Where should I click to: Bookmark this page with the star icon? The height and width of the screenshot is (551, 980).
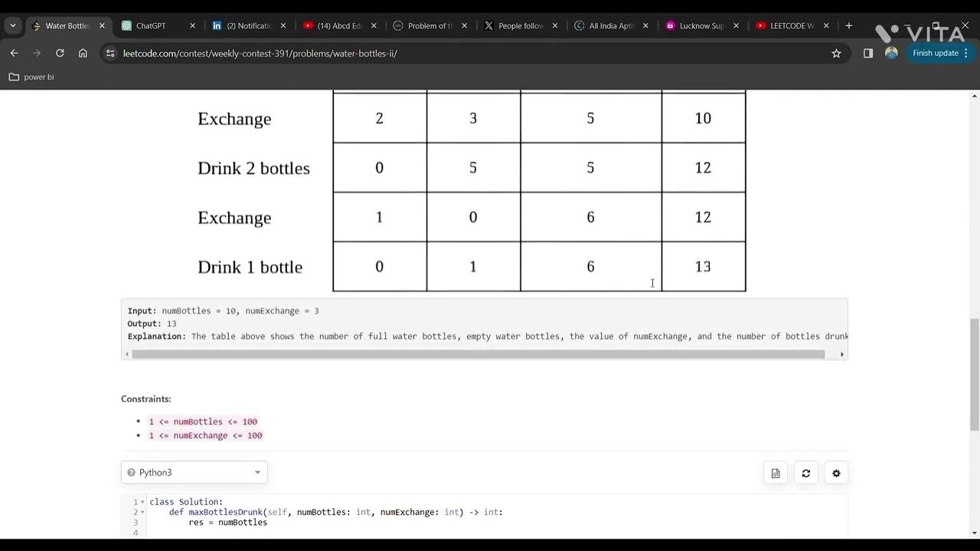[836, 53]
